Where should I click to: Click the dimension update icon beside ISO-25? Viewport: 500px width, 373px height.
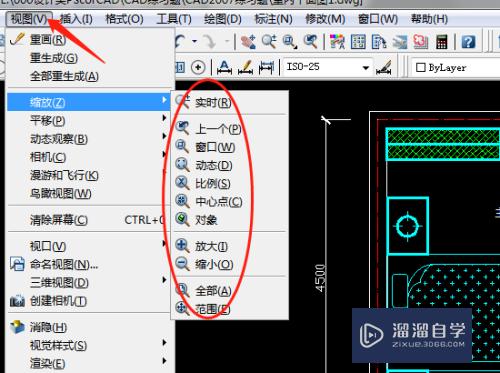[x=383, y=67]
